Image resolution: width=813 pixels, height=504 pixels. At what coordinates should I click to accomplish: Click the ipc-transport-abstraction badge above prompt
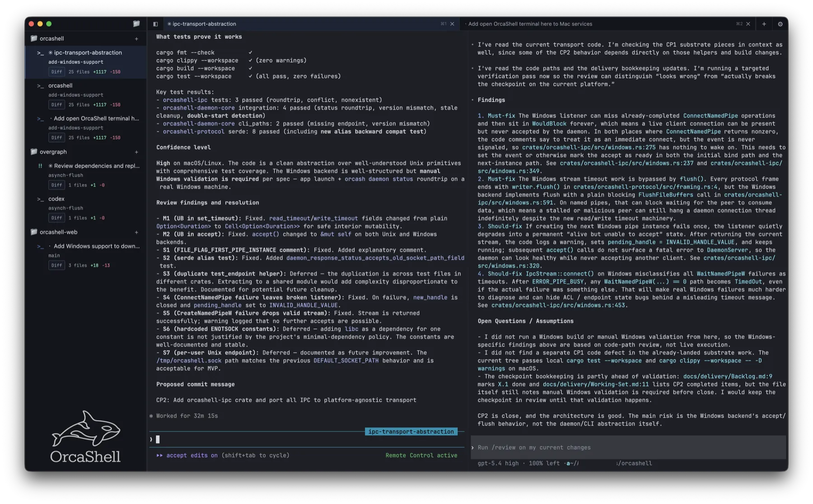pos(411,432)
